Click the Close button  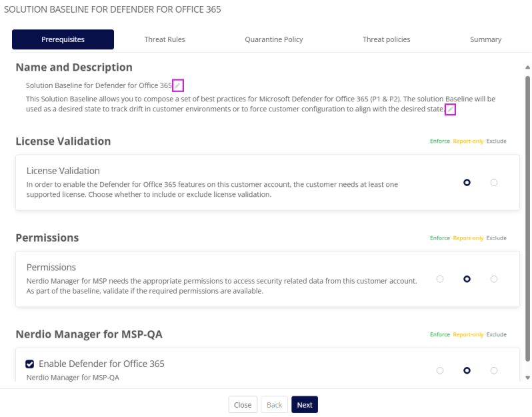[x=243, y=405]
